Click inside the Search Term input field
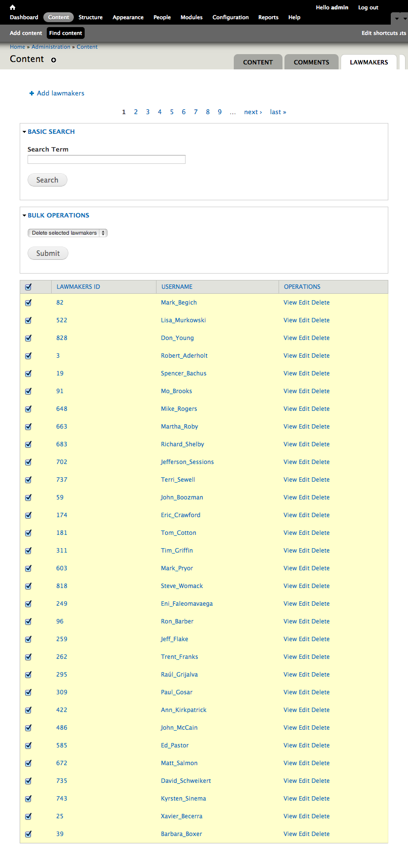 [x=106, y=159]
